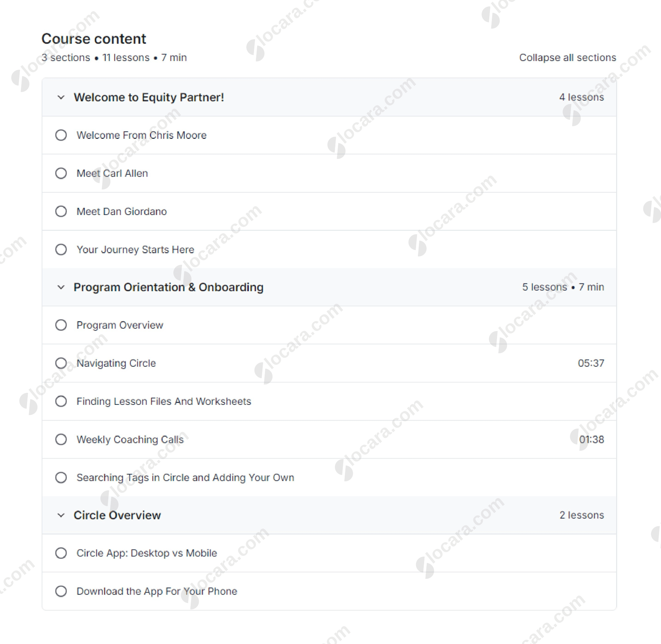Mark Welcome From Chris Moore circle

point(61,135)
